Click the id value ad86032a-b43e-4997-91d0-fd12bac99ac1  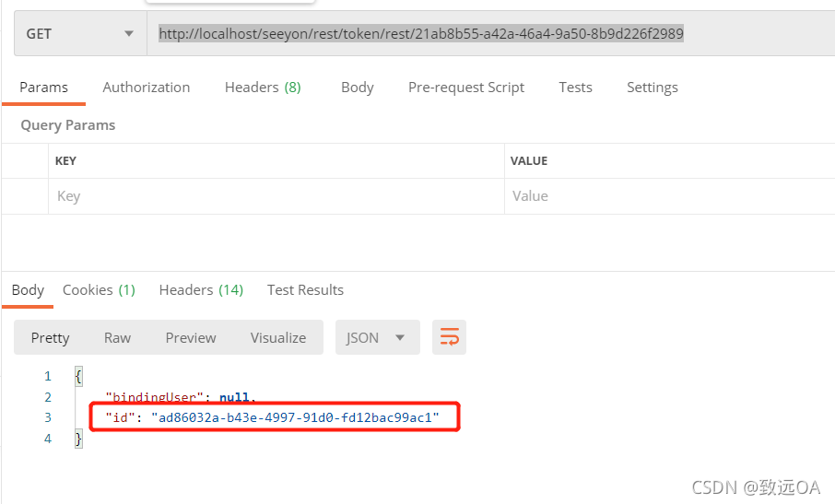pos(295,417)
